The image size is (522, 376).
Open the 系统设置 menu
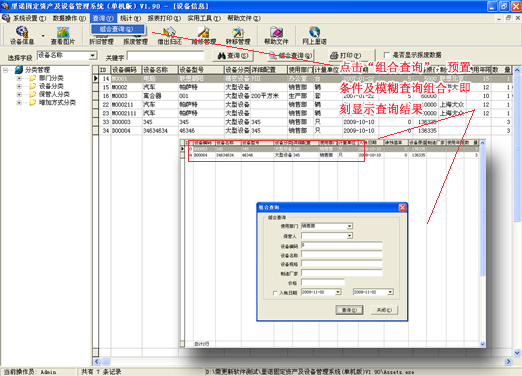coord(29,18)
